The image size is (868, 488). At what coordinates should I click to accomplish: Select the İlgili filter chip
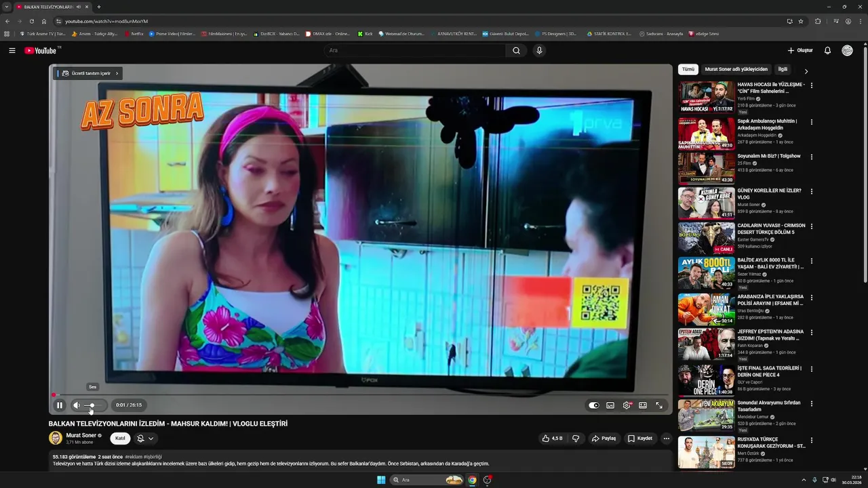point(783,69)
